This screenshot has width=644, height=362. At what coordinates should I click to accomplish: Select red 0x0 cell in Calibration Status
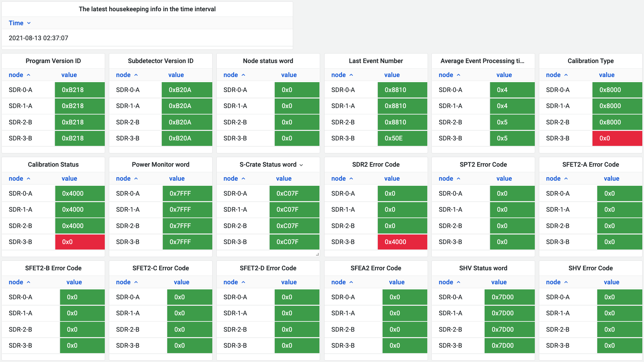(80, 242)
